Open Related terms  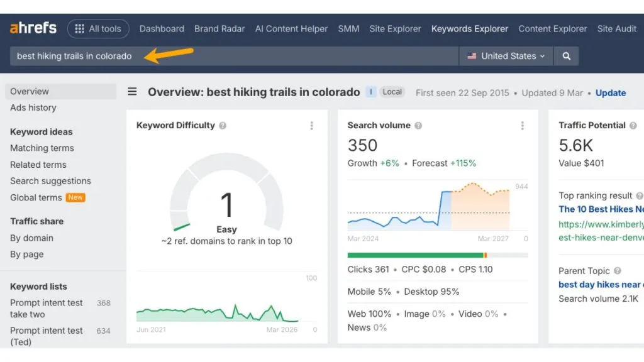38,165
